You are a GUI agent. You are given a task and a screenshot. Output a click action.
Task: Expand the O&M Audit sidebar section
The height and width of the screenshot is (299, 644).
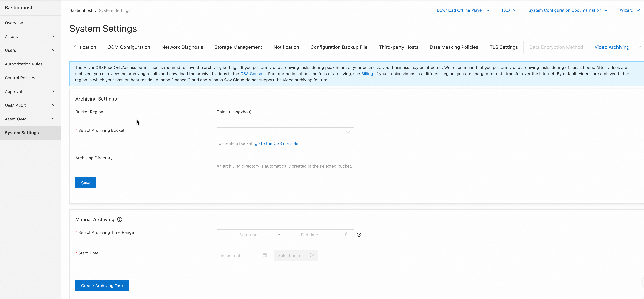30,105
